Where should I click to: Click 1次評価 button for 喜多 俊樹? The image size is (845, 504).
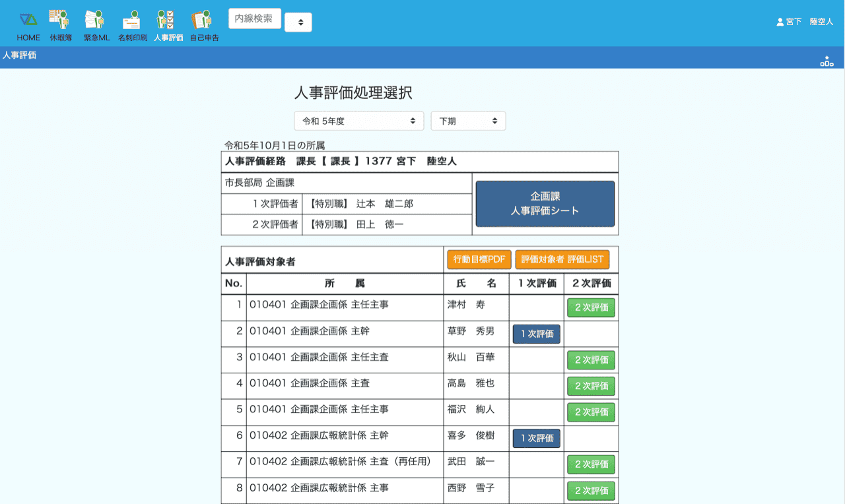pyautogui.click(x=536, y=439)
